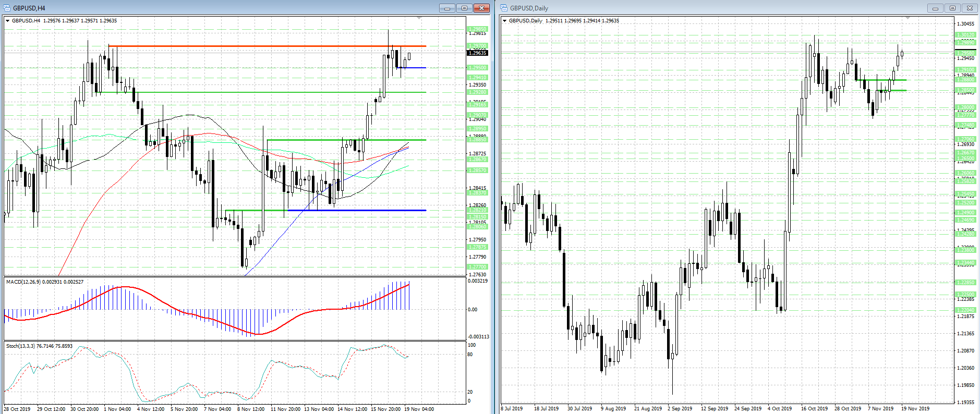Click the '14 Nov 12:00' time label
Screen dimensions: 980x414
[x=352, y=409]
